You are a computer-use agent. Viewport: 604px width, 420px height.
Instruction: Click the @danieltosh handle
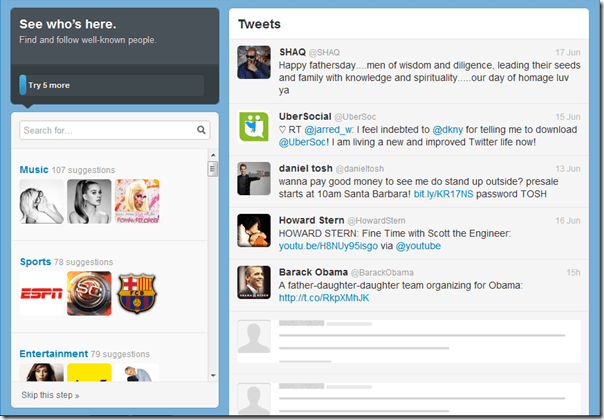(360, 169)
